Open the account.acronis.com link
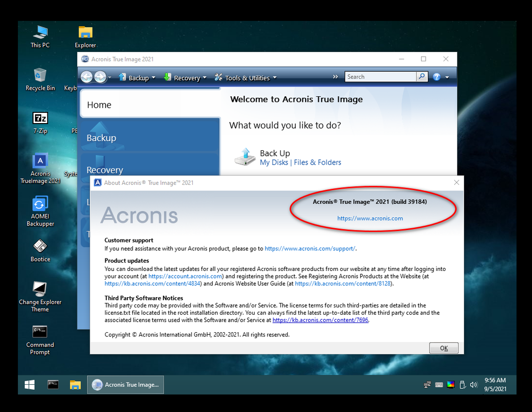 point(185,276)
